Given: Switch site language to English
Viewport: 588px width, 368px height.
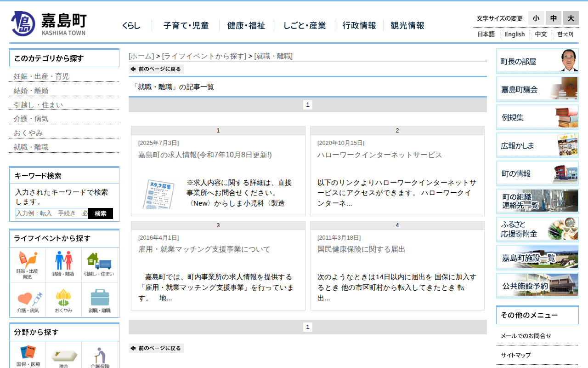Looking at the screenshot, I should pyautogui.click(x=514, y=34).
